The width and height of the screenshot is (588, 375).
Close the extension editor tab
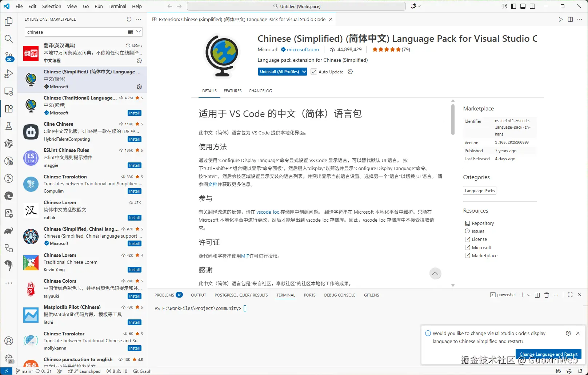click(x=331, y=19)
